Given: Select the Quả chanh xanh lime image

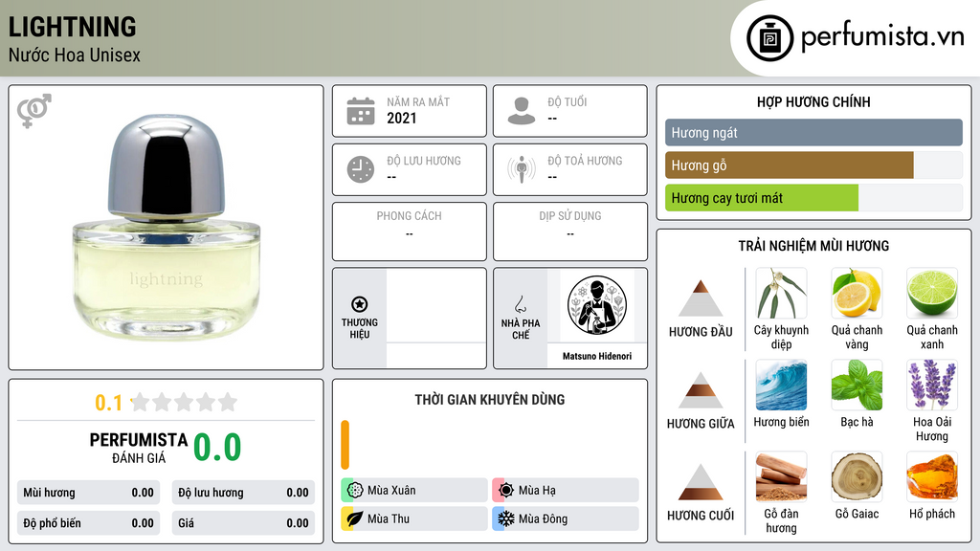Looking at the screenshot, I should coord(932,294).
